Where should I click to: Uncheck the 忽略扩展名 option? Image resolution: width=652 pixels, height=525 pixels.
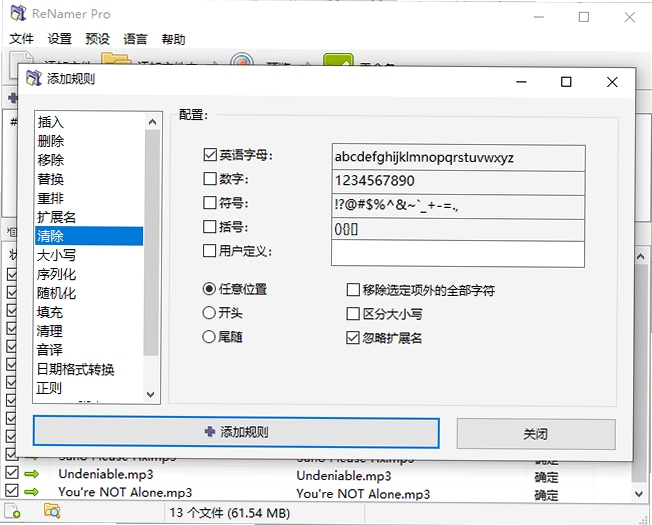tap(353, 338)
